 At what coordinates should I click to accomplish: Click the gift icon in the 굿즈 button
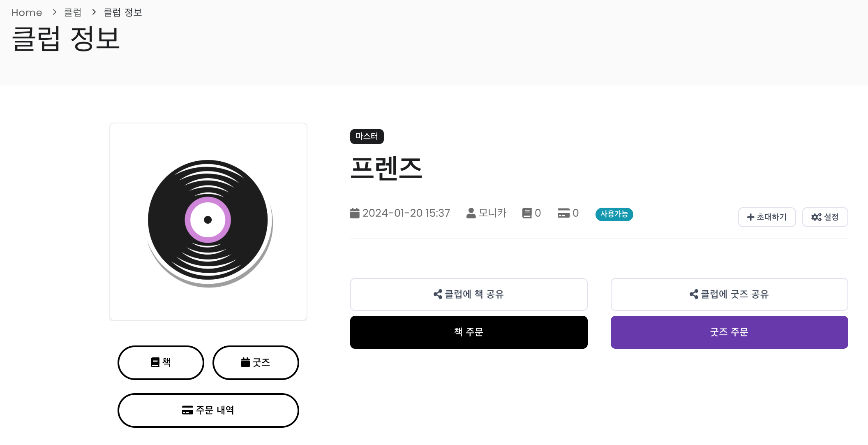tap(245, 362)
